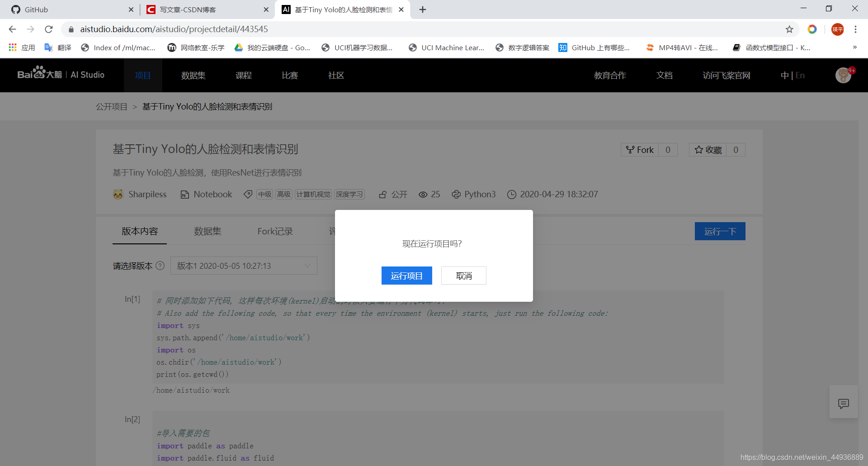Screen dimensions: 868x466
Task: Open the 翻译 bookmark
Action: (58, 48)
